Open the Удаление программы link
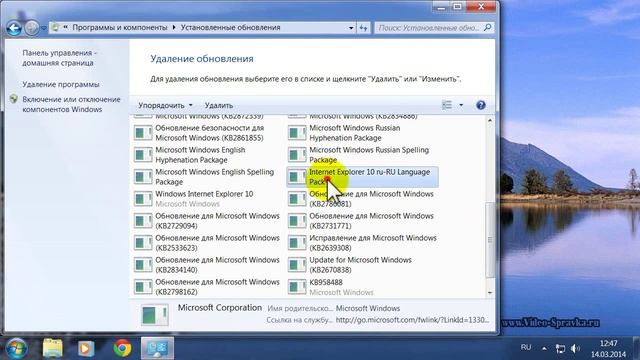The width and height of the screenshot is (640, 360). coord(61,84)
